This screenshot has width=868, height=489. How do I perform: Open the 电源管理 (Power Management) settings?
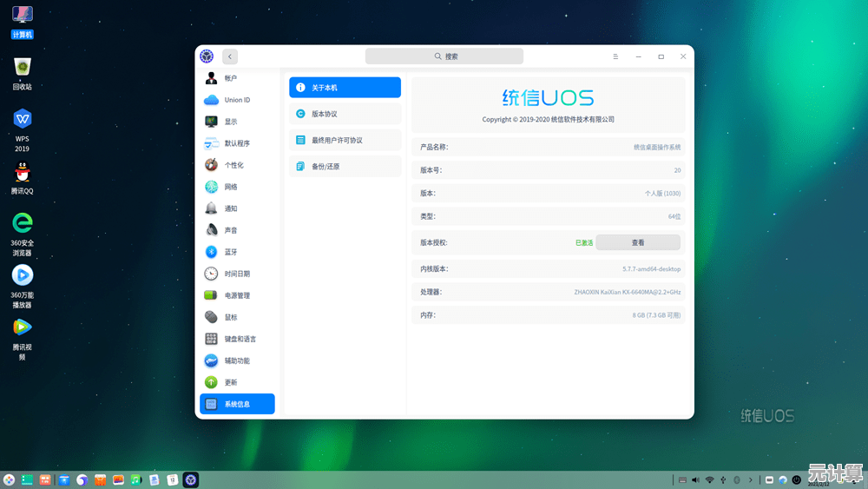(237, 295)
